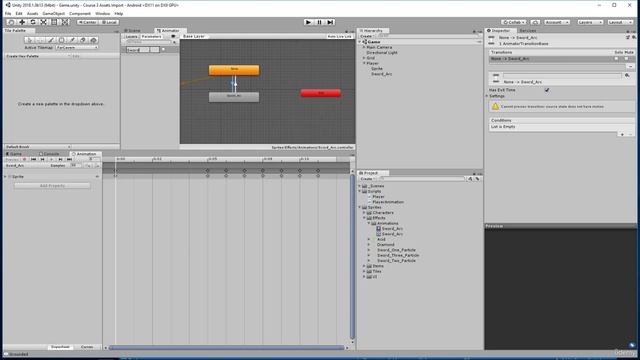Viewport: 640px width, 360px height.
Task: Select the orange New State node
Action: click(234, 70)
